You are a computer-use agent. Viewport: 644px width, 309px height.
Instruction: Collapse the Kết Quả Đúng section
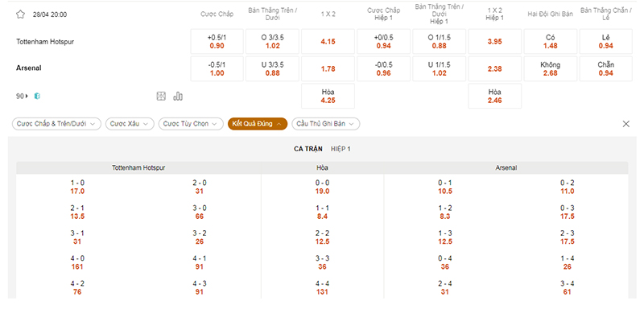(258, 124)
